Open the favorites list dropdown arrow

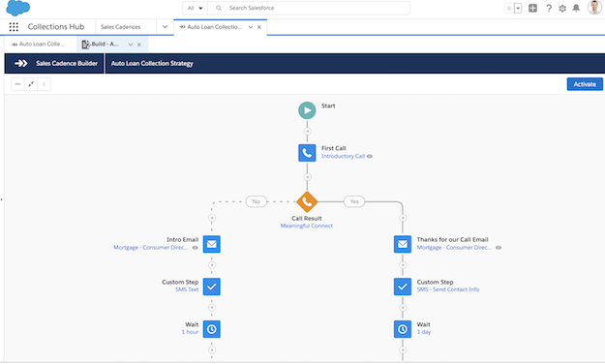518,8
